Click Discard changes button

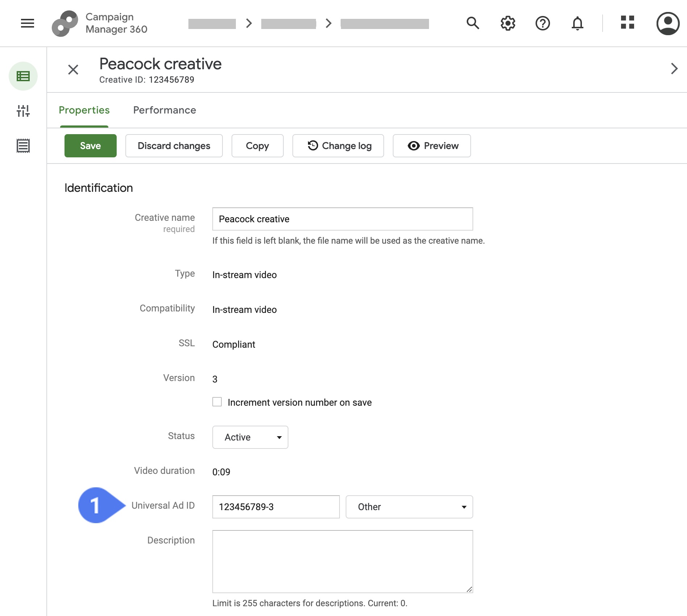(174, 146)
